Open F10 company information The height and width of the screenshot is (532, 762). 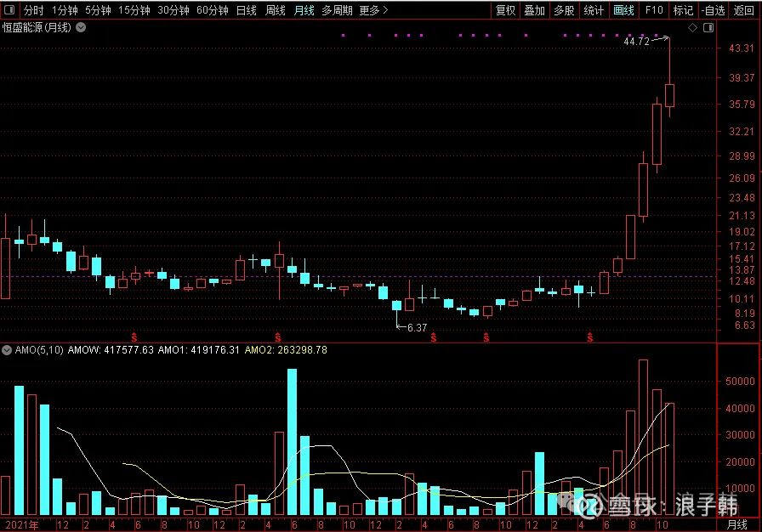pyautogui.click(x=654, y=10)
